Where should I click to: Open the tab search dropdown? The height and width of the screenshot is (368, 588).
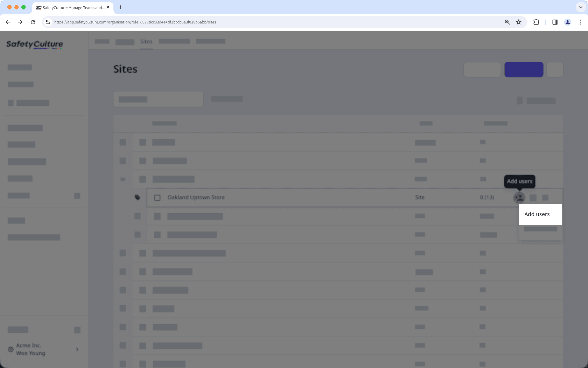click(x=580, y=7)
